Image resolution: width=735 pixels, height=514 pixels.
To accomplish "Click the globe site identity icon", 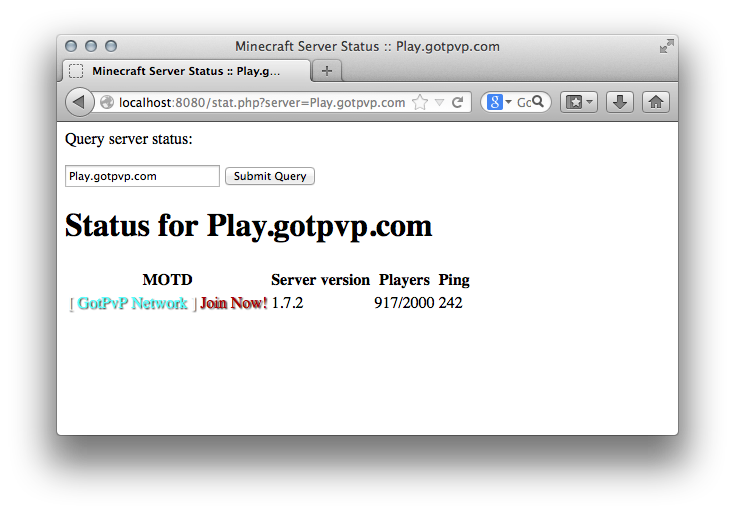I will (x=107, y=102).
